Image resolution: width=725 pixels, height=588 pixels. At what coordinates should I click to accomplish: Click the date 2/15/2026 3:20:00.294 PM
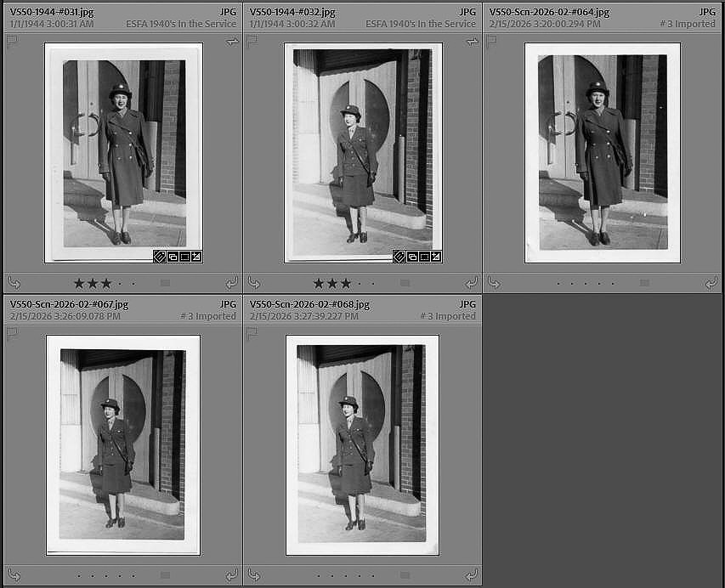(x=545, y=24)
